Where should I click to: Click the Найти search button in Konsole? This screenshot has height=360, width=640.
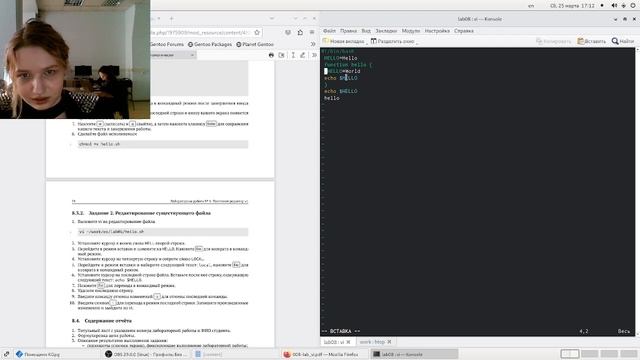623,41
